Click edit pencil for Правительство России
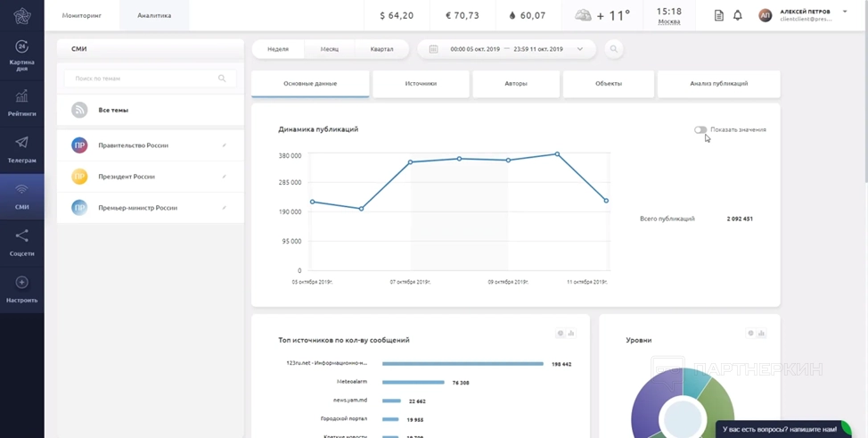868x438 pixels. click(224, 145)
